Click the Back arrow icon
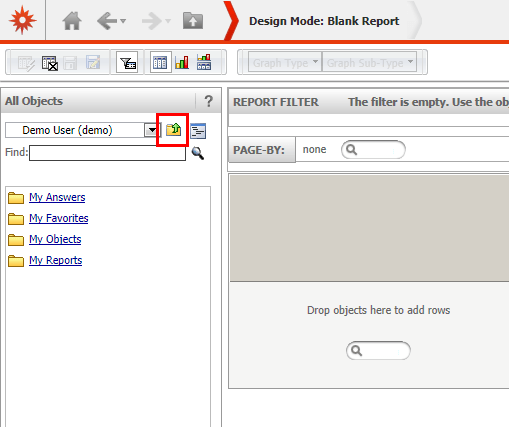Image resolution: width=509 pixels, height=427 pixels. tap(107, 21)
